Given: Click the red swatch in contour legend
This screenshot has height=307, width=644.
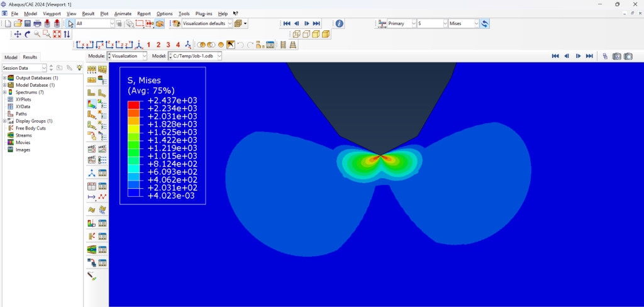Looking at the screenshot, I should click(x=134, y=104).
